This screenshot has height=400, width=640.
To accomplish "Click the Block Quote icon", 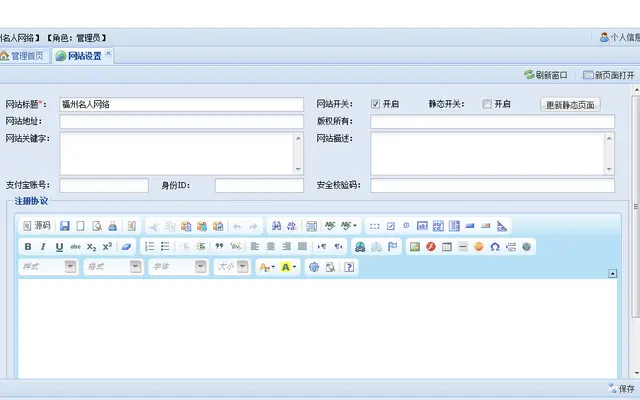I will click(219, 247).
